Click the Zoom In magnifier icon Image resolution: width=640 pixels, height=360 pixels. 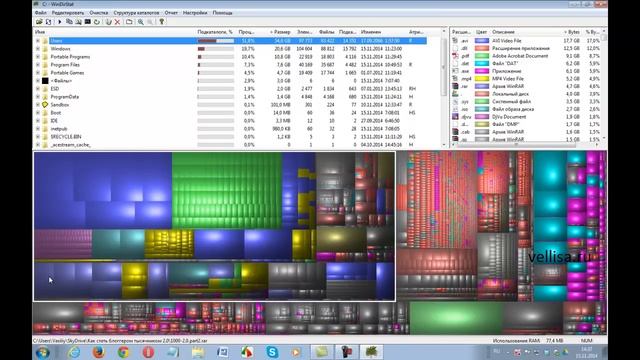[141, 22]
